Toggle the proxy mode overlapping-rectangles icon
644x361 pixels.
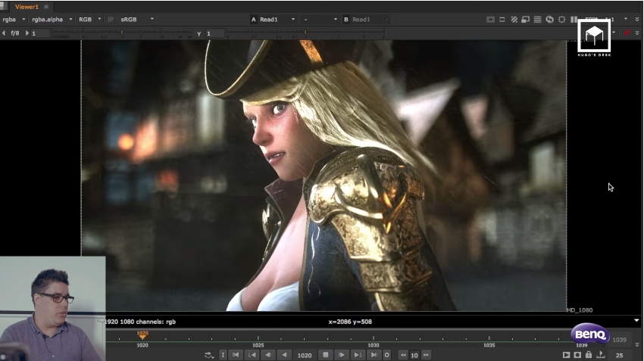pyautogui.click(x=525, y=19)
